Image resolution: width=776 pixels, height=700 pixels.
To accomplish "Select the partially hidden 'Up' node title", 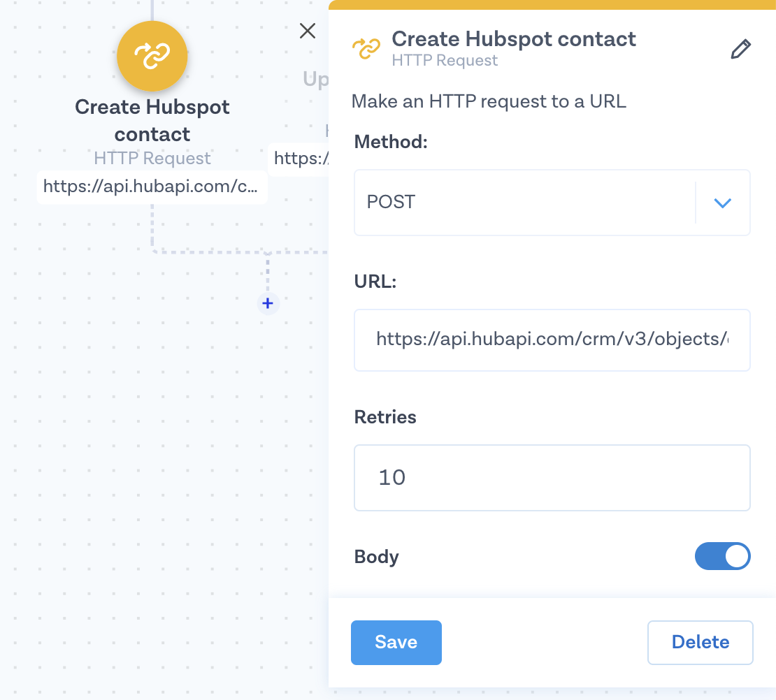I will click(x=316, y=79).
